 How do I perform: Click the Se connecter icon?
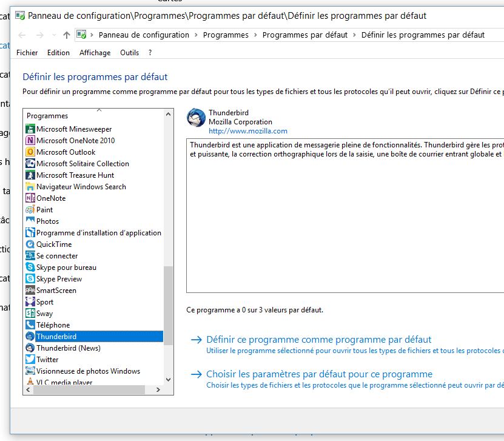point(30,256)
